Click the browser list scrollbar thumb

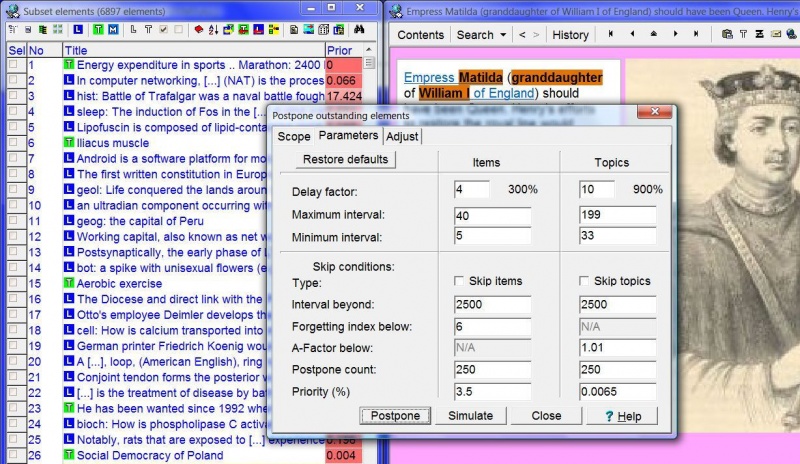click(368, 63)
